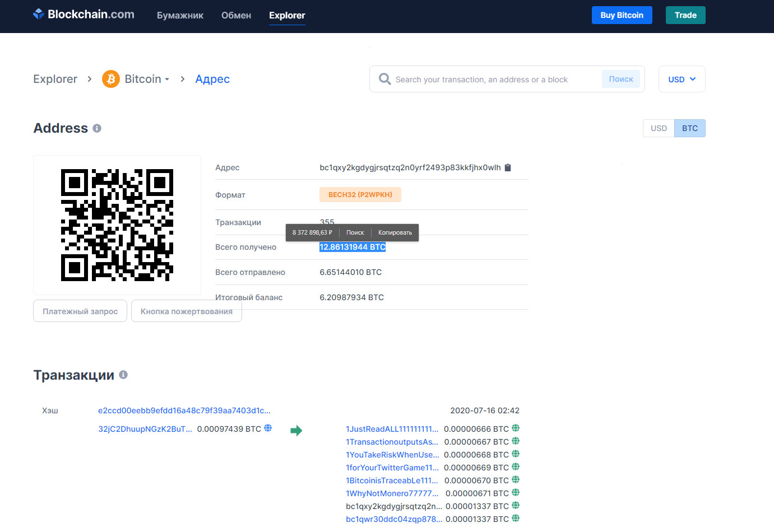Click the Trade button
Image resolution: width=774 pixels, height=532 pixels.
(x=685, y=15)
